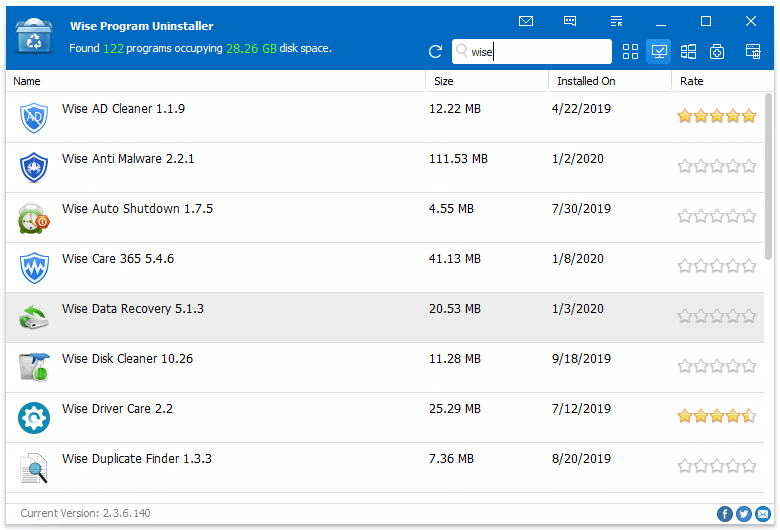Select the 'Wise AD Cleaner 1.1.9' row name
Image resolution: width=780 pixels, height=530 pixels.
pos(123,108)
